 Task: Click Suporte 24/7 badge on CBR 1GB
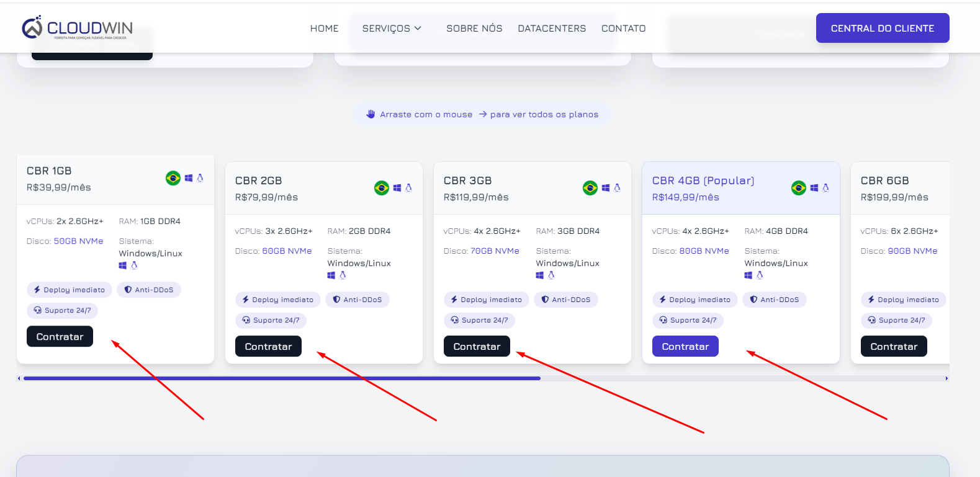[x=63, y=310]
